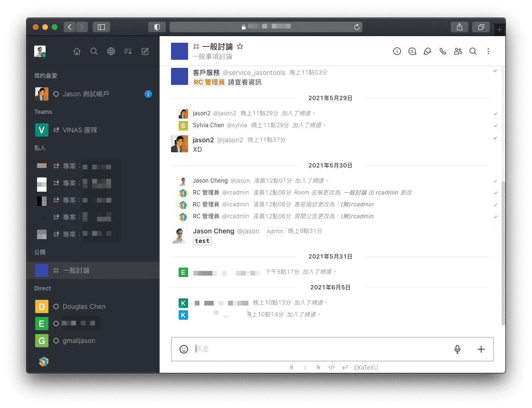The height and width of the screenshot is (408, 532).
Task: Open discussions icon in header
Action: pyautogui.click(x=427, y=51)
